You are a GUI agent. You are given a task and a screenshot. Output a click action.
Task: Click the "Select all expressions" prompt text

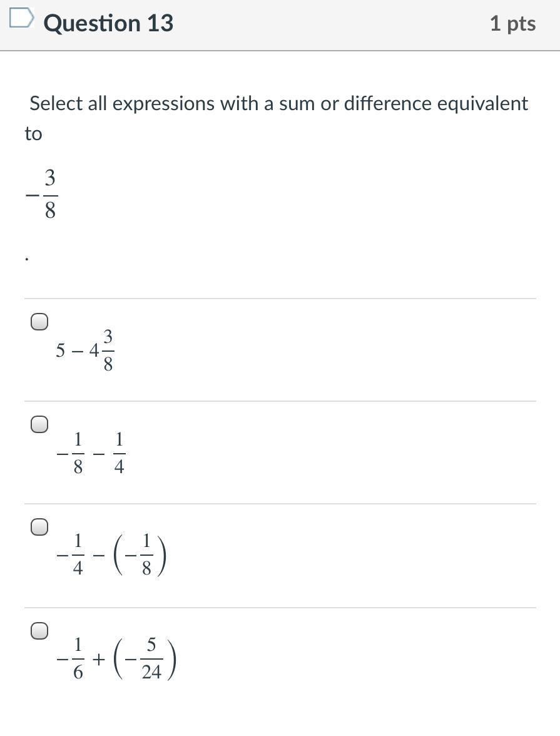(278, 103)
